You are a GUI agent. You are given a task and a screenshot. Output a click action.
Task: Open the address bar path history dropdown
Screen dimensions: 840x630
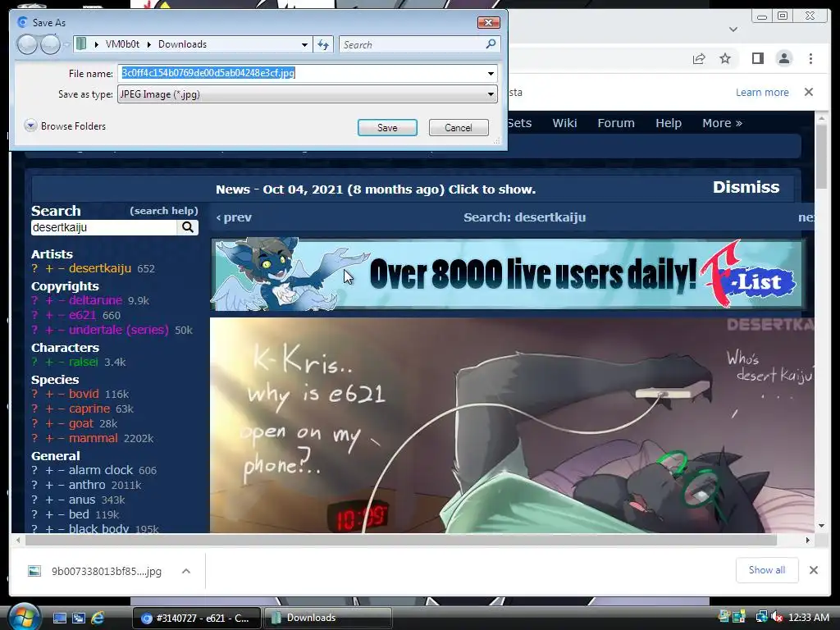coord(304,44)
